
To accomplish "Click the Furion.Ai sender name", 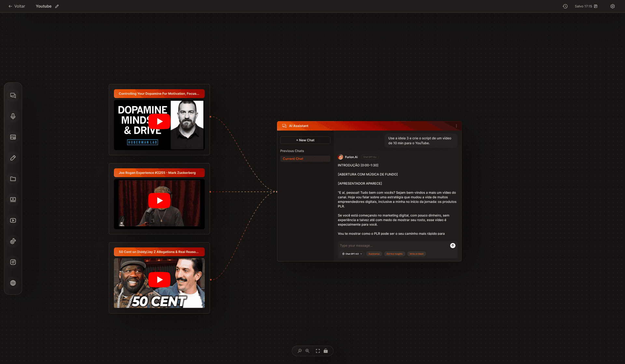I will tap(351, 157).
